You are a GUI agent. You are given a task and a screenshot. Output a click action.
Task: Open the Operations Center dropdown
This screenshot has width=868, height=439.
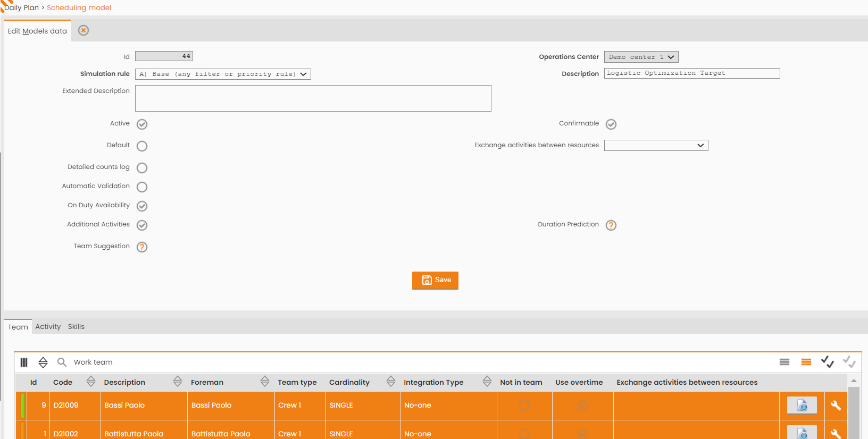641,57
